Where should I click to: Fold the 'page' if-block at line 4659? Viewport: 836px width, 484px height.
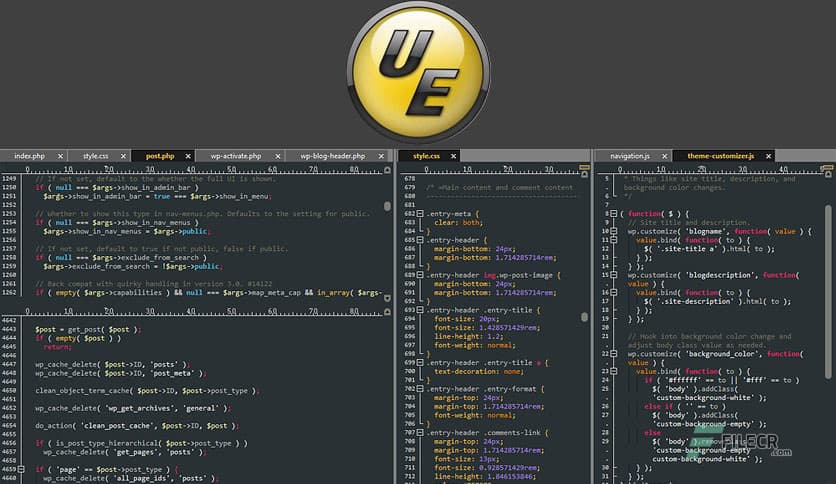click(21, 470)
